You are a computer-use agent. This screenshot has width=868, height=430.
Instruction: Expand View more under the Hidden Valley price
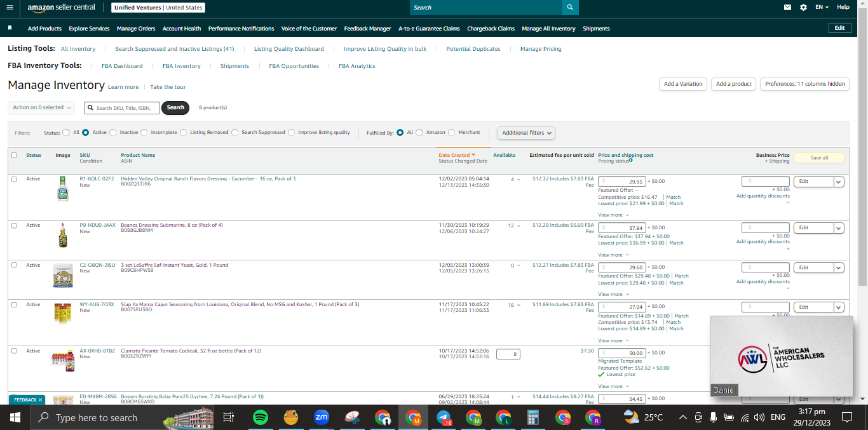(x=613, y=215)
